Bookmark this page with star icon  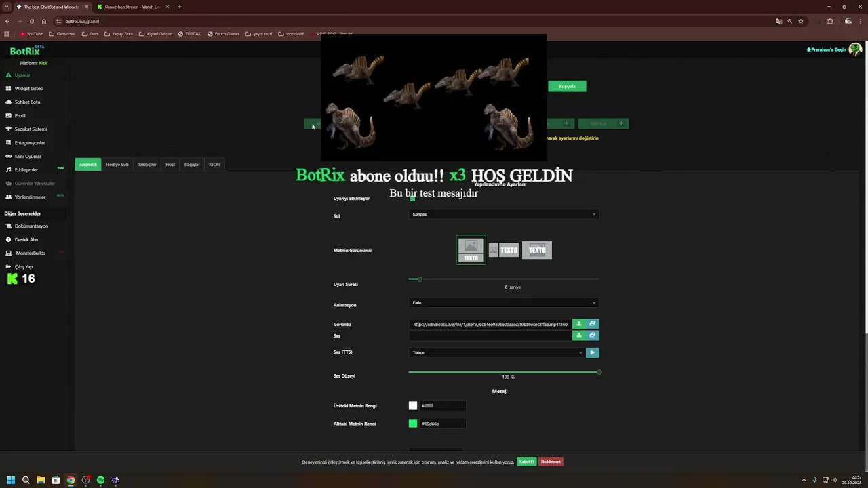pos(801,21)
